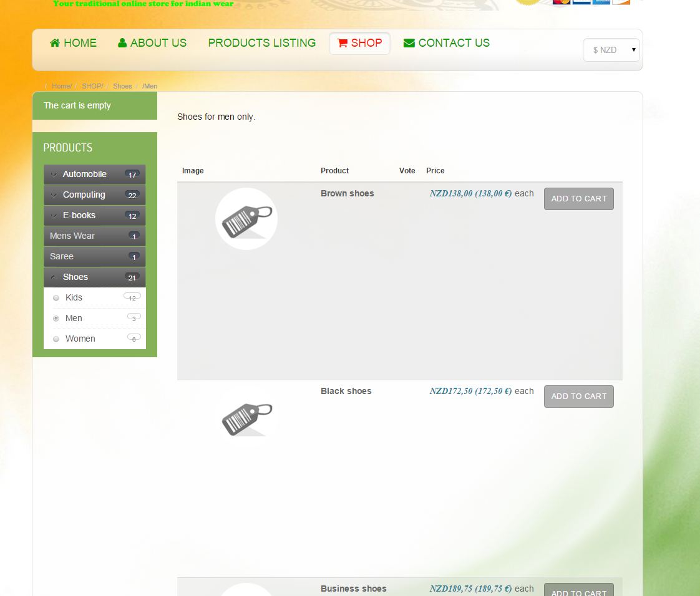Add Black shoes to cart
The height and width of the screenshot is (596, 700).
(578, 396)
